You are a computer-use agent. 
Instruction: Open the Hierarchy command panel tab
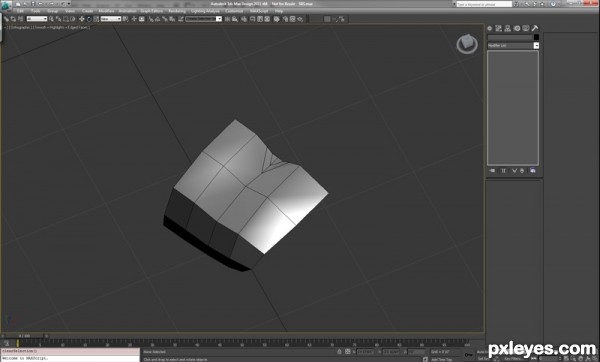coord(507,28)
